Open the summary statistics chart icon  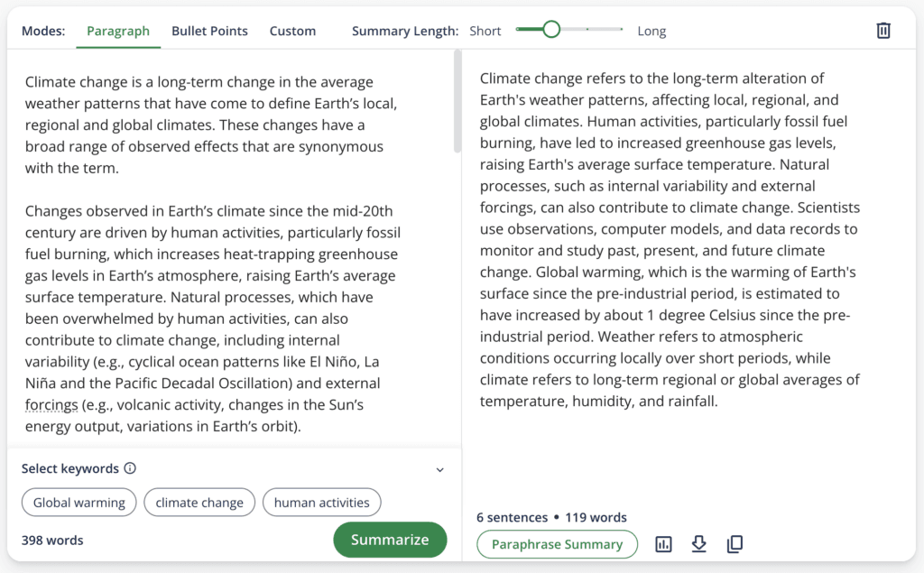[x=663, y=544]
